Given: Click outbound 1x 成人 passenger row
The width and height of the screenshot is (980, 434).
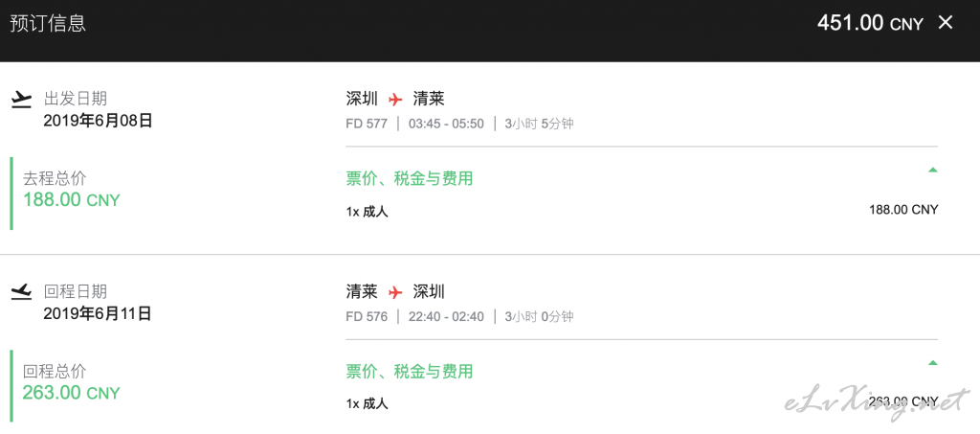Looking at the screenshot, I should 642,211.
